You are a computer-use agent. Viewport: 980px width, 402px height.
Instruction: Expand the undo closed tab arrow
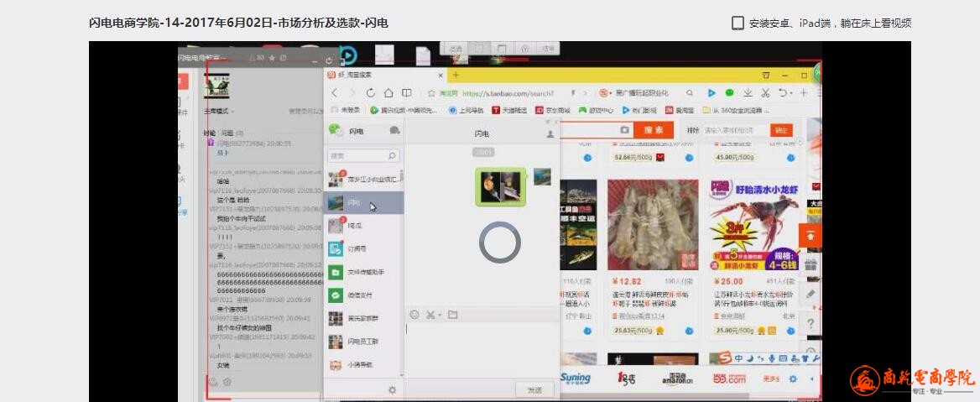(x=790, y=93)
